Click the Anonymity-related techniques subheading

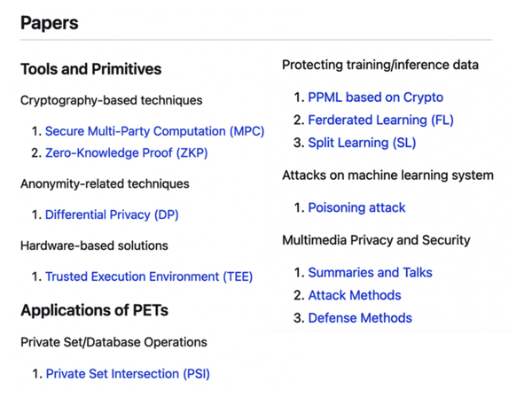point(105,183)
